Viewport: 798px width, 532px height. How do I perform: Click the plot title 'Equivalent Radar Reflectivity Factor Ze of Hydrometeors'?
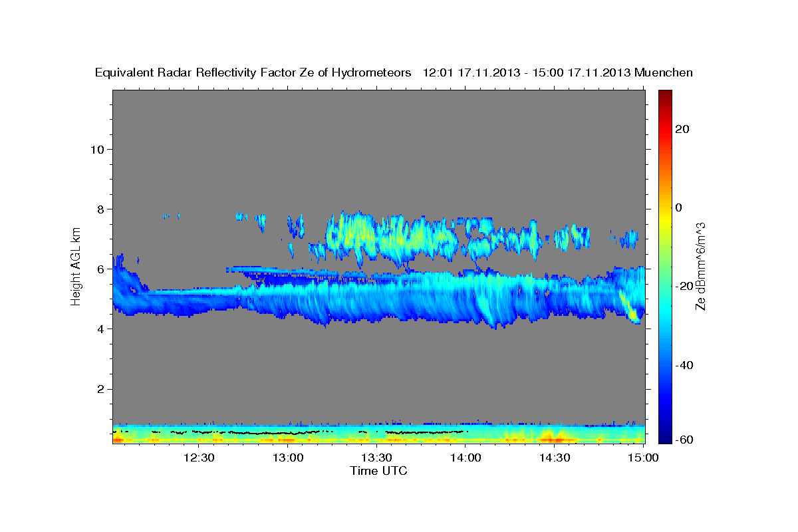(x=253, y=72)
